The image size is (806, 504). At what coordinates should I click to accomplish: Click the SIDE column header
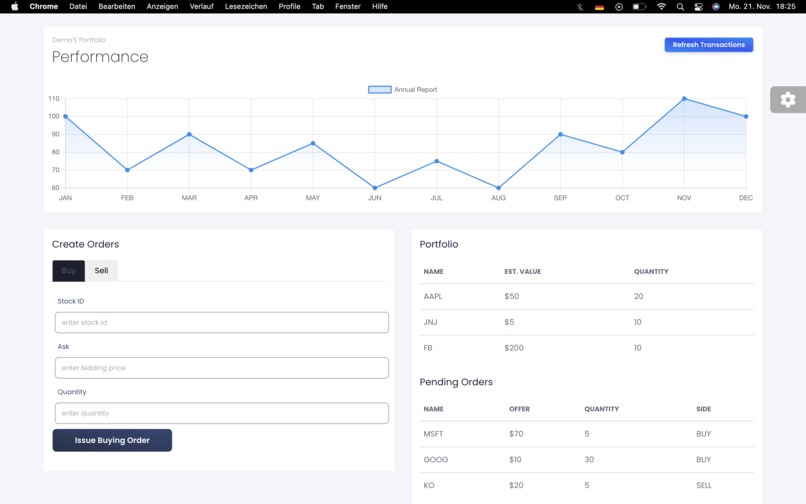point(704,409)
